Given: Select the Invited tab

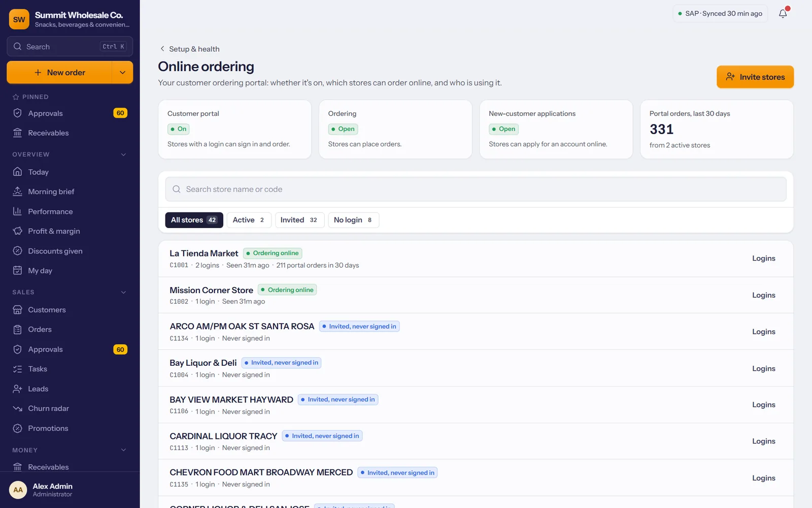Looking at the screenshot, I should pyautogui.click(x=299, y=220).
